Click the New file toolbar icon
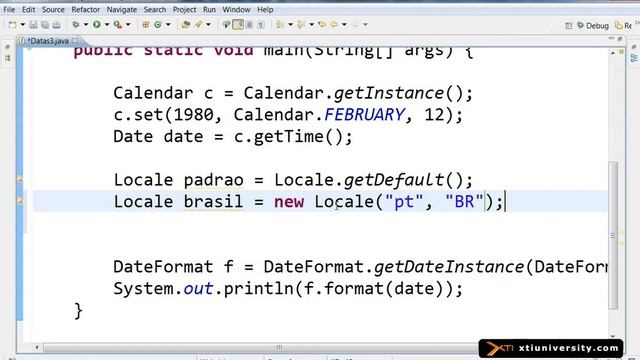This screenshot has width=640, height=360. (x=13, y=25)
